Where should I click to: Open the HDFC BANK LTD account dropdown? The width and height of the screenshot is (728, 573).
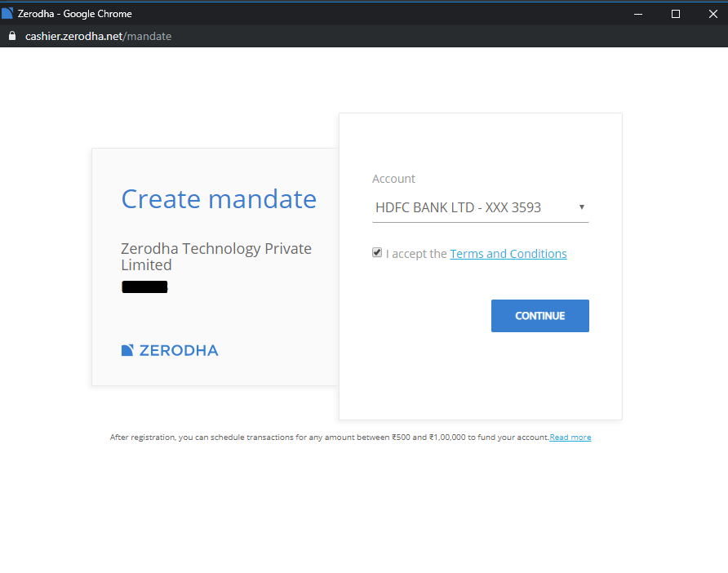click(x=480, y=207)
